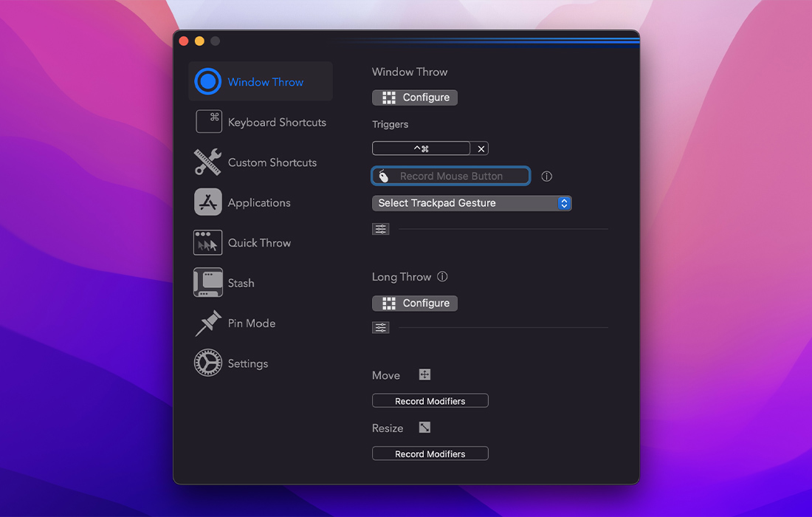The image size is (812, 517).
Task: Expand the Long Throw options with the sliders icon
Action: [380, 327]
